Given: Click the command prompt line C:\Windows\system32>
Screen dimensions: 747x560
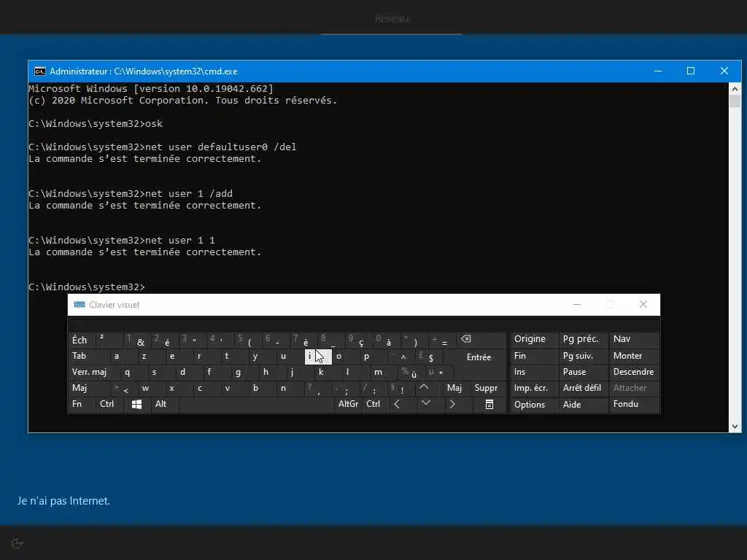Looking at the screenshot, I should (x=87, y=287).
